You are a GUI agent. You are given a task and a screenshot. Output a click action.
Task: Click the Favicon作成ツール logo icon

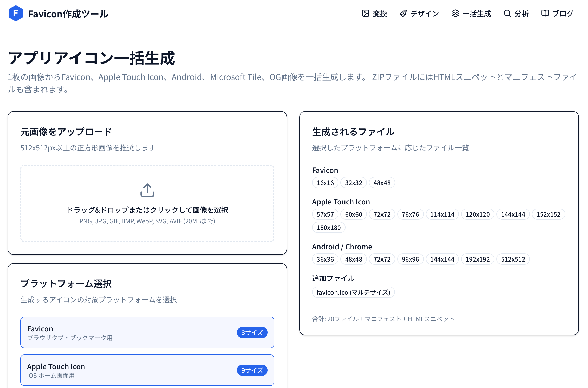[16, 14]
